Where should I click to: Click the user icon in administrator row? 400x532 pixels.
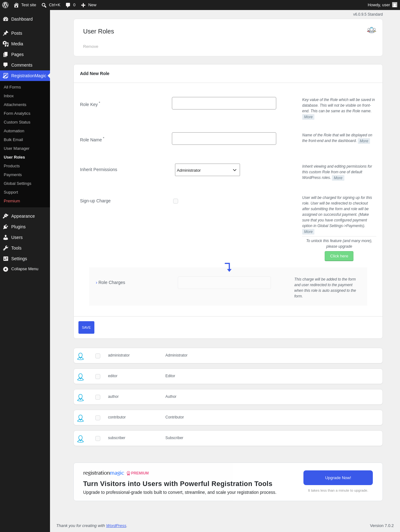(x=81, y=356)
